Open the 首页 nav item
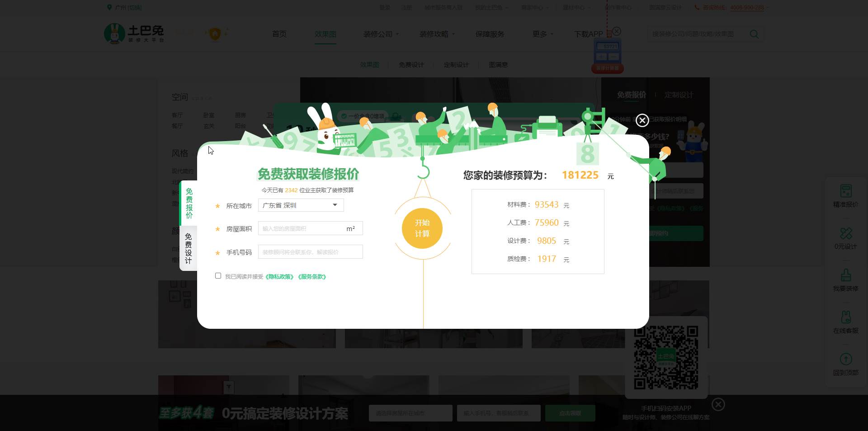Screen dimensions: 868x431 pos(279,34)
